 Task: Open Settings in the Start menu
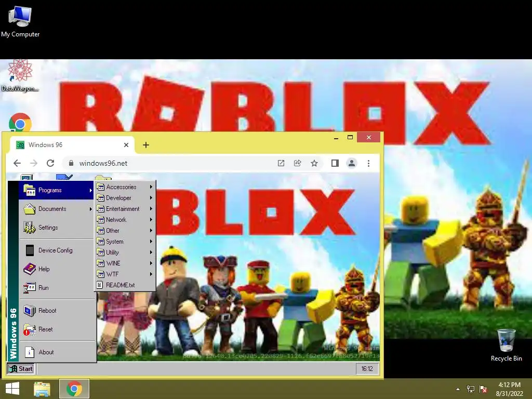[56, 228]
